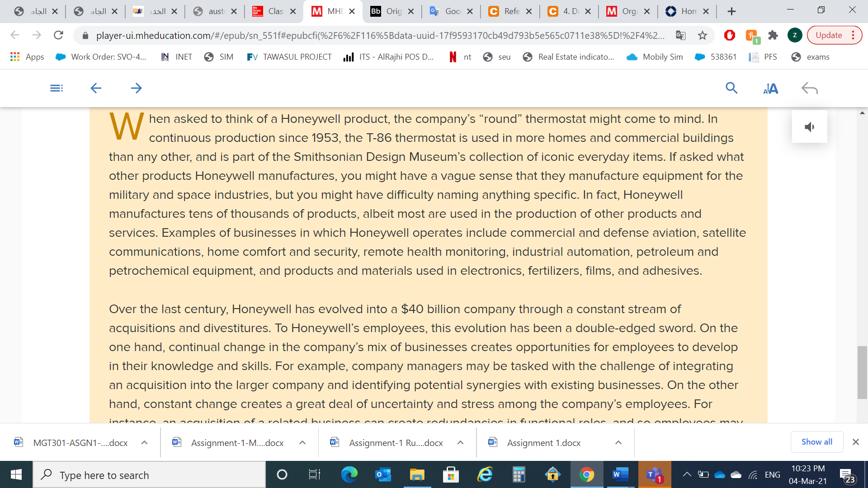Open a new browser tab
Viewport: 868px width, 488px height.
(731, 11)
